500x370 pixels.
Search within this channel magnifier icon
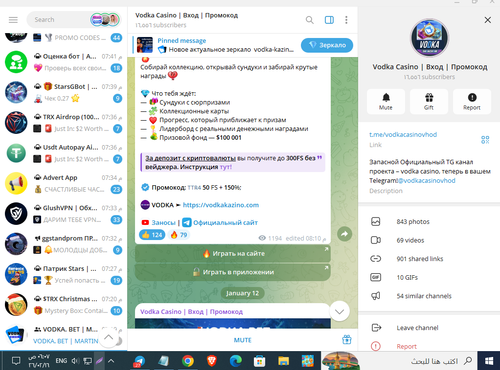click(310, 20)
